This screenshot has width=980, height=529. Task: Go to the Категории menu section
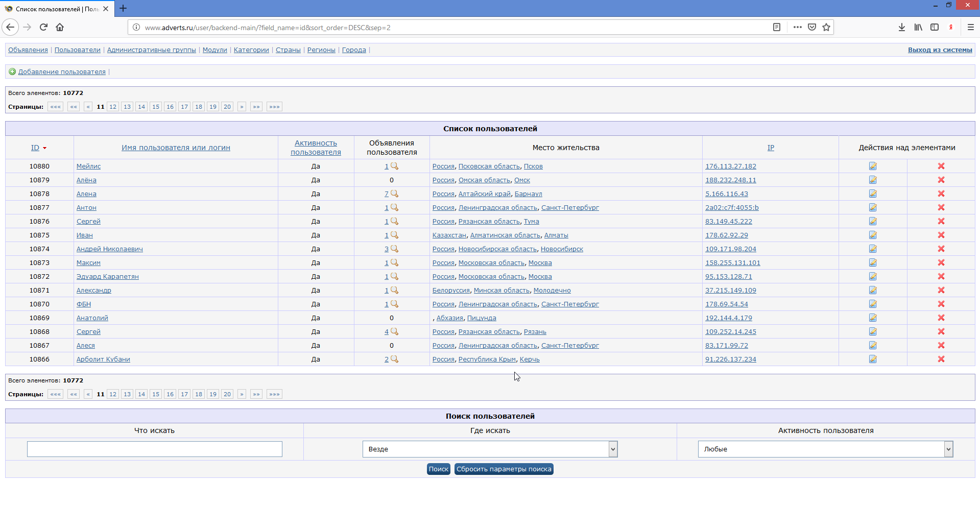coord(251,50)
